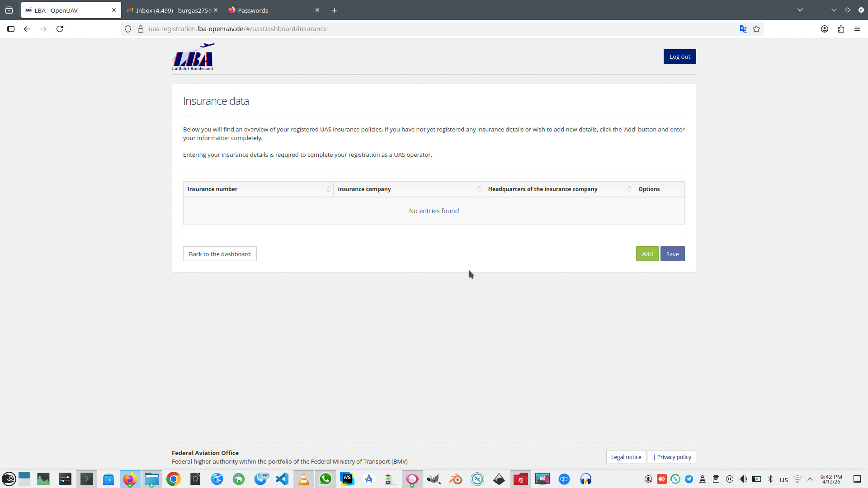The image size is (868, 488).
Task: Click Back to the dashboard
Action: point(220,254)
